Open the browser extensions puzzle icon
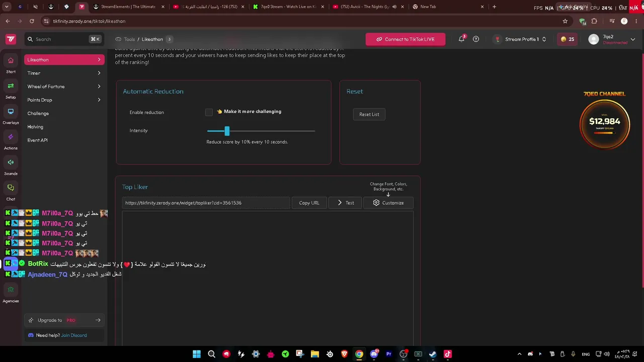Viewport: 644px width, 362px height. (x=594, y=21)
